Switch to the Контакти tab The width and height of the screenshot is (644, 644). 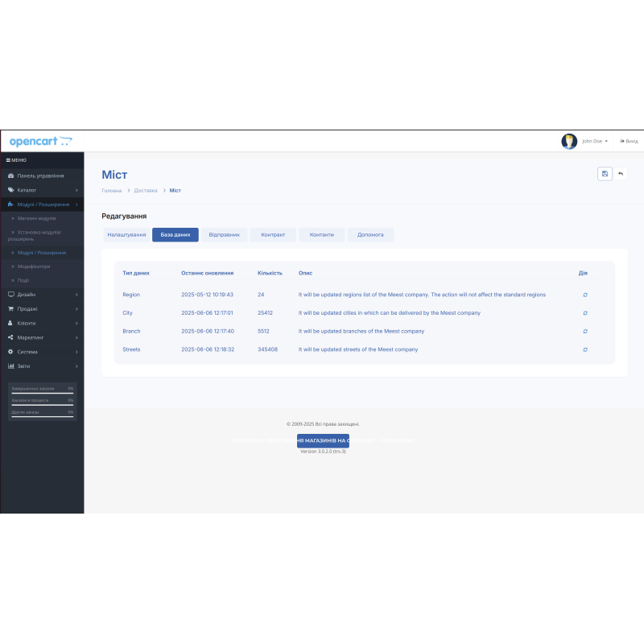(322, 234)
